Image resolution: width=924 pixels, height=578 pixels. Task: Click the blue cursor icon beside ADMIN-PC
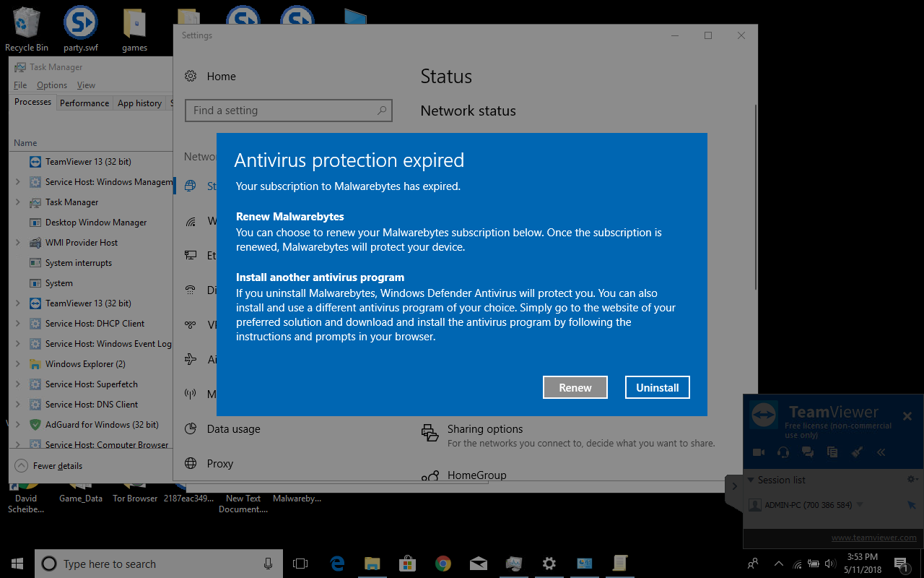click(911, 505)
